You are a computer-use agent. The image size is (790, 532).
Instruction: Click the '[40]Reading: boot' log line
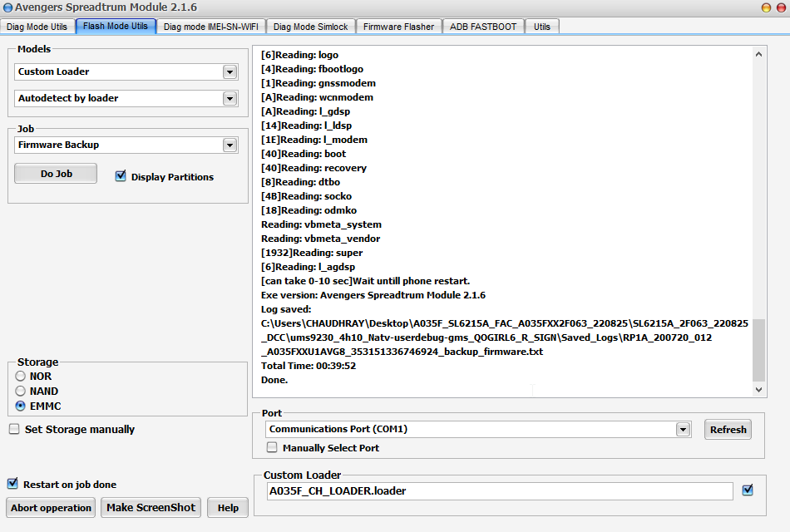click(304, 154)
